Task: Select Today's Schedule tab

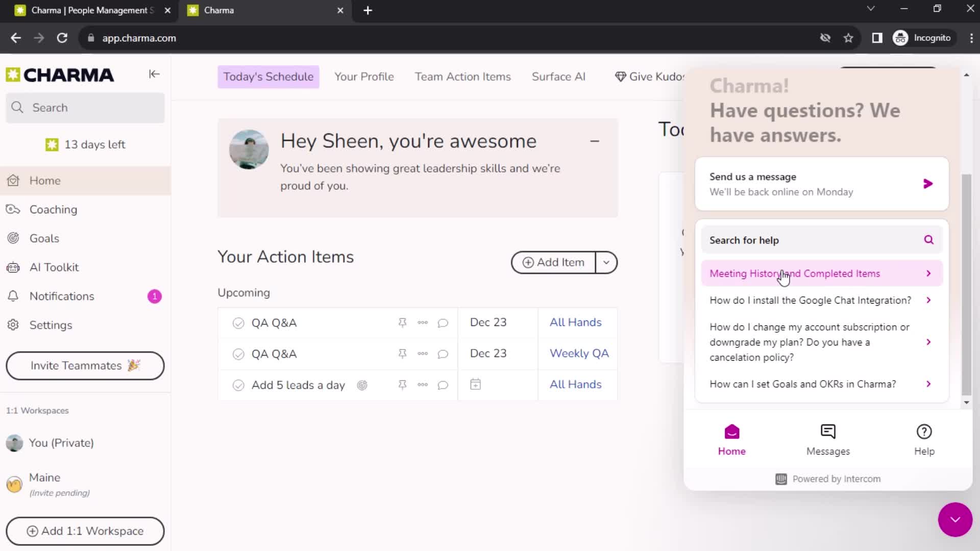Action: coord(268,76)
